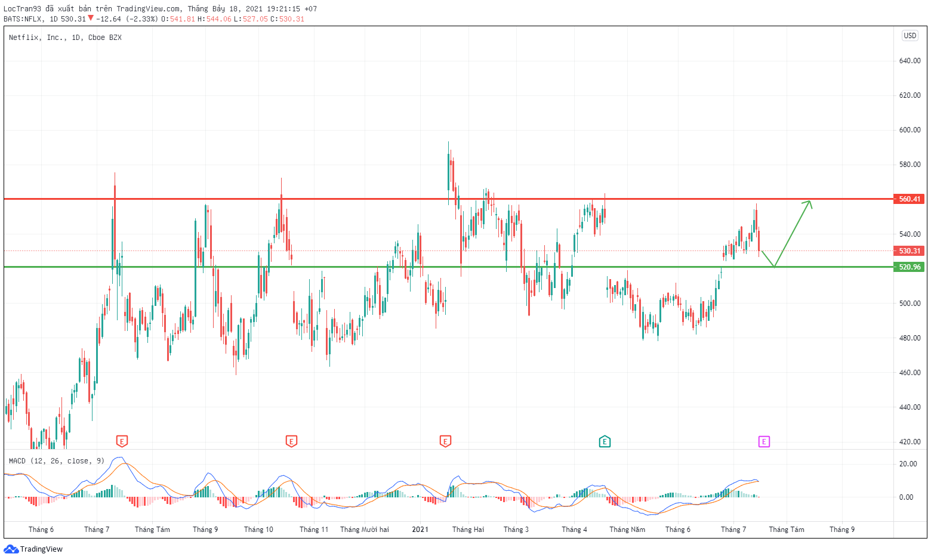Click the MACD (12, 26, close, 9) indicator label
Image resolution: width=931 pixels, height=560 pixels.
click(x=57, y=461)
